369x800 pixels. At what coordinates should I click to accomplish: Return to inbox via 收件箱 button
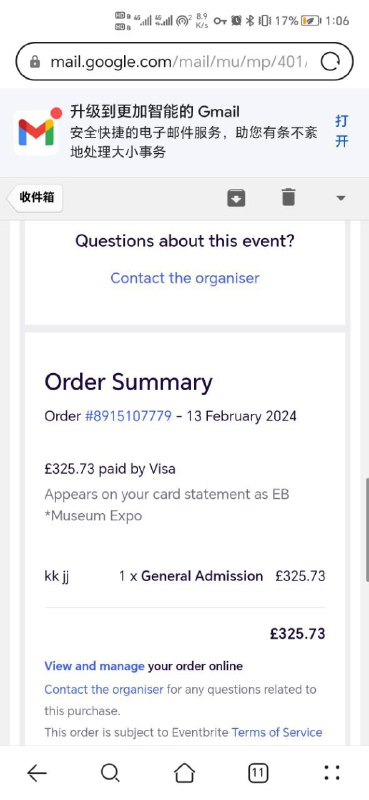[x=35, y=197]
